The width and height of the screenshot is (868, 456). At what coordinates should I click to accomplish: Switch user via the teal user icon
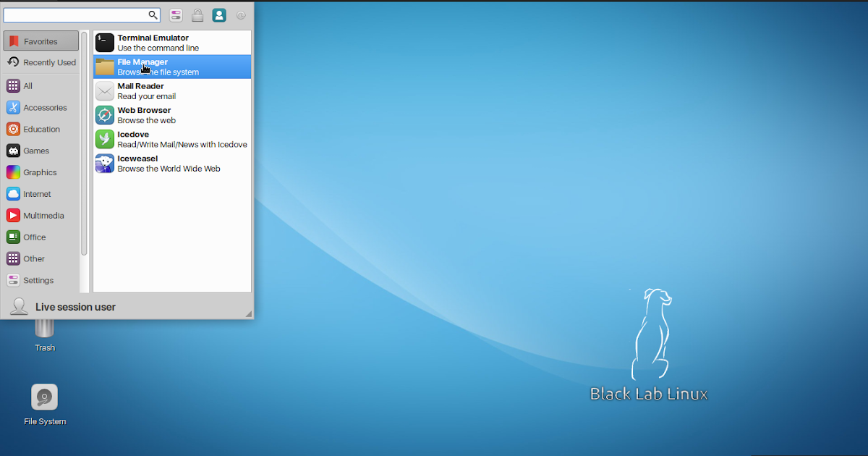pos(218,14)
